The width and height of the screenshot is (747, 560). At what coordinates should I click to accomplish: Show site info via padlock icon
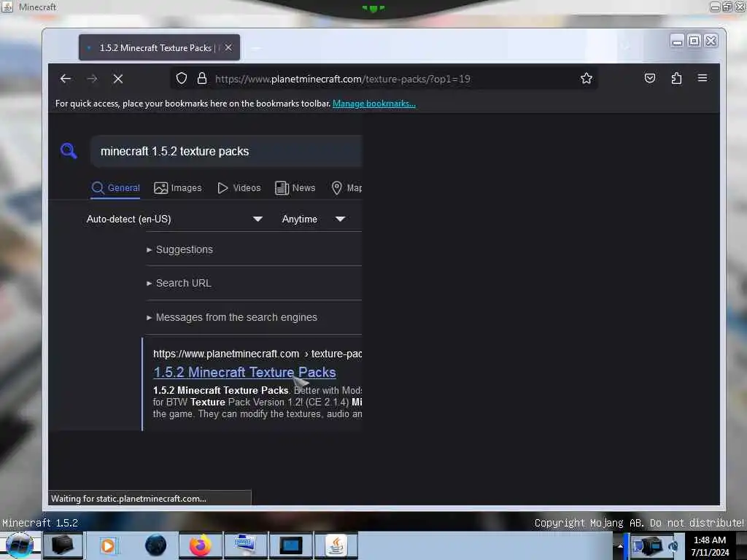pos(202,79)
